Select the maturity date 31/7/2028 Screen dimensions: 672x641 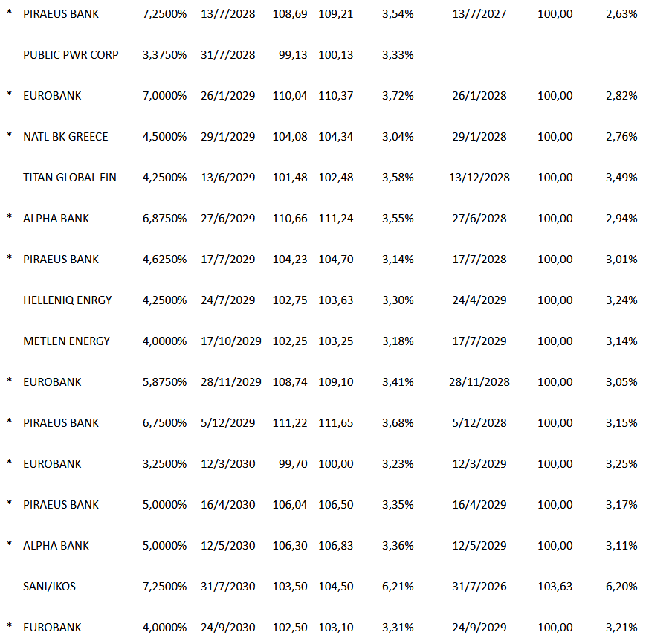coord(227,55)
